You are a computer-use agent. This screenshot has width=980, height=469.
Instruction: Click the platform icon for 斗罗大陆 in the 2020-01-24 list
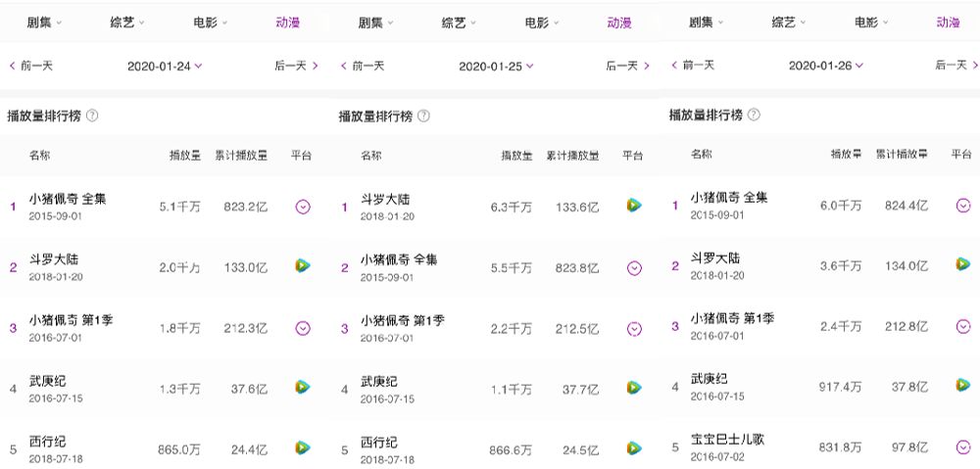click(303, 266)
